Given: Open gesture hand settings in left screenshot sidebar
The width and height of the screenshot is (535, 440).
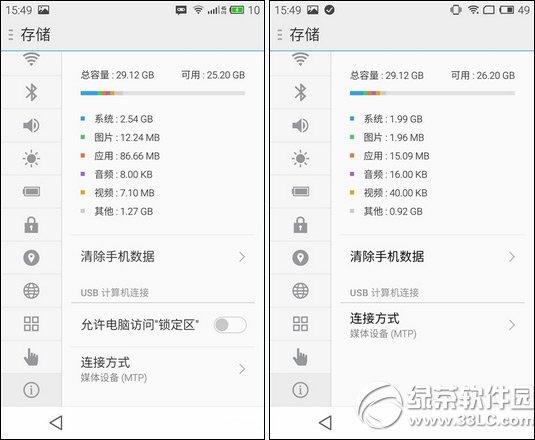Looking at the screenshot, I should 31,357.
